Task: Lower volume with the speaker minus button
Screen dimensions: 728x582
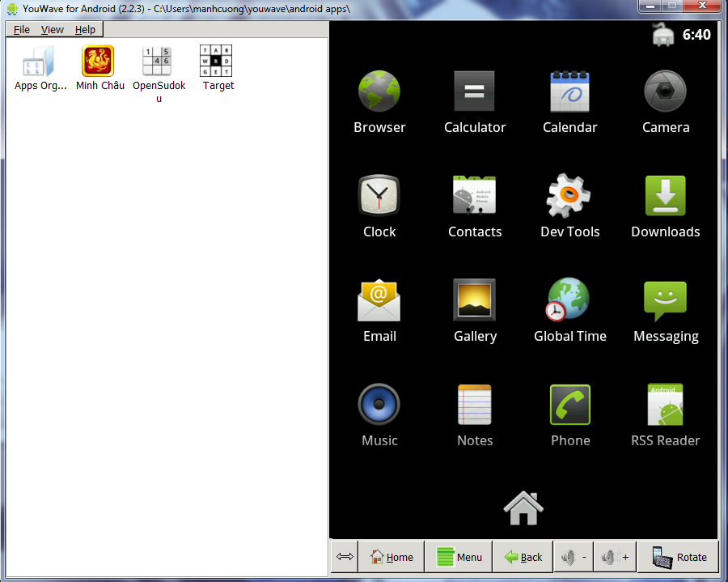Action: point(574,557)
